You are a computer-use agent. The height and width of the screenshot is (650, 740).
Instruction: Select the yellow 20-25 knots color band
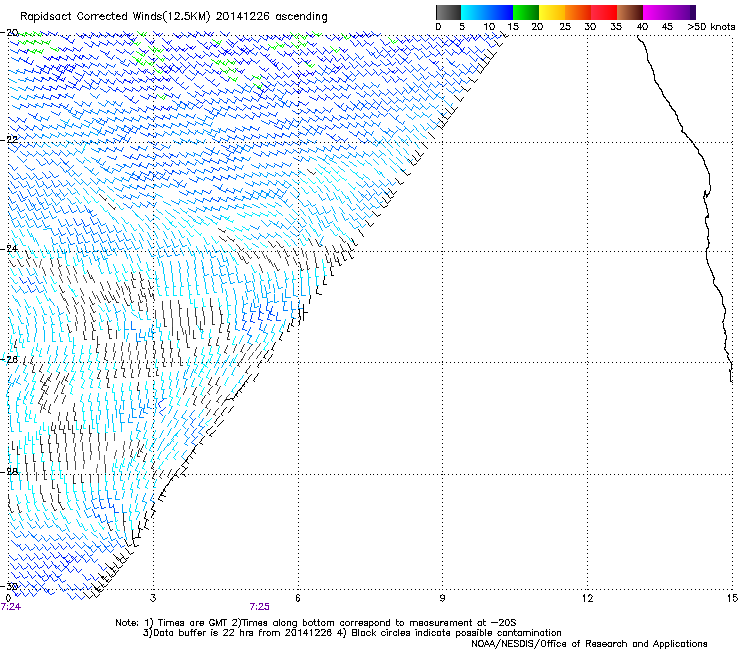[x=552, y=12]
